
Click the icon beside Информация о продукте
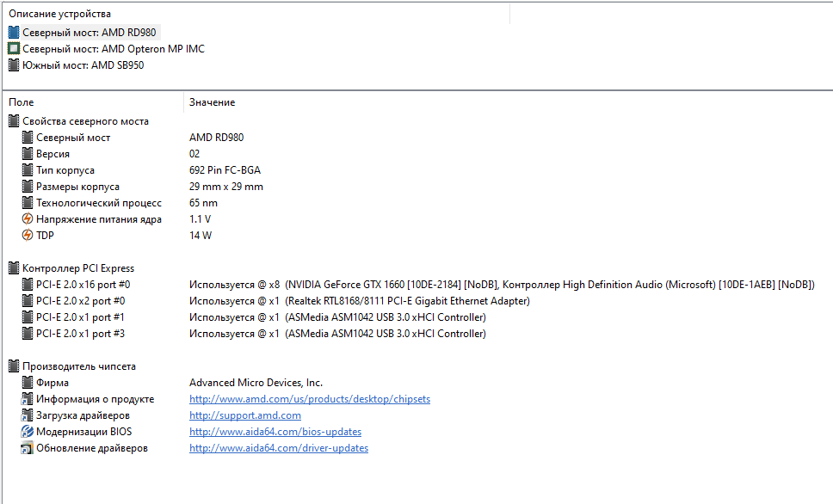point(28,399)
